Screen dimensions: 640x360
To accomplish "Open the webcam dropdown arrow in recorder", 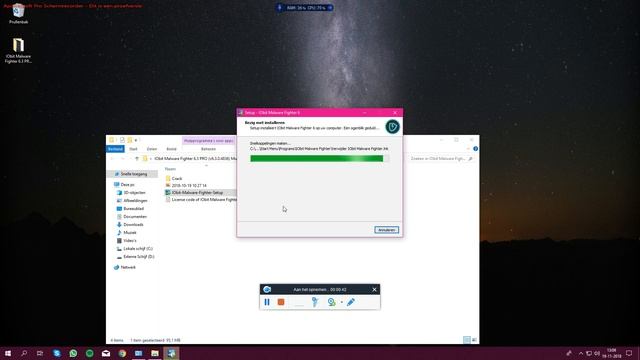I will pyautogui.click(x=342, y=302).
